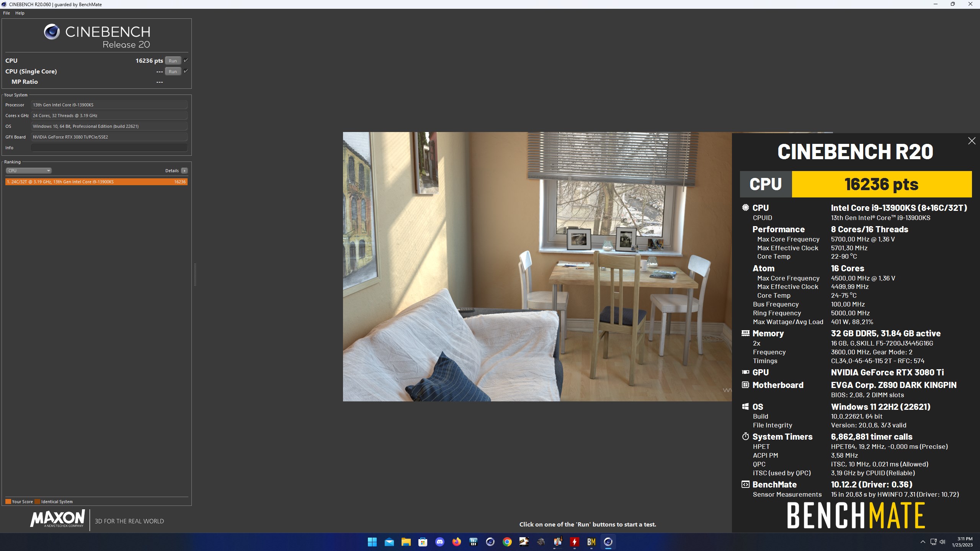
Task: Open the Mail app from taskbar
Action: 389,542
